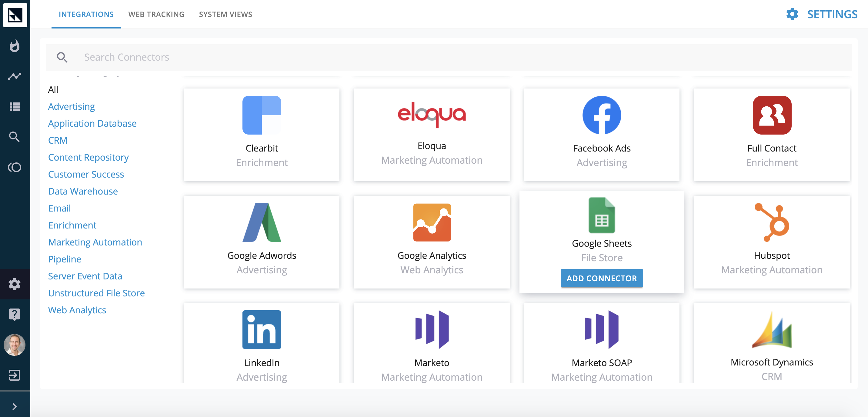Viewport: 868px width, 417px height.
Task: Click the Hubspot sprocket logo
Action: click(x=772, y=222)
